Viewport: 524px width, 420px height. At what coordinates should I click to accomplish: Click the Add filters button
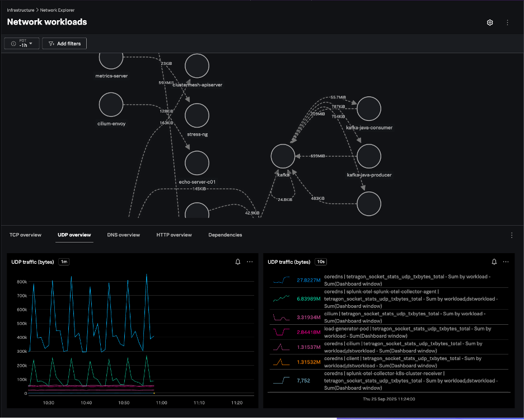pyautogui.click(x=64, y=44)
